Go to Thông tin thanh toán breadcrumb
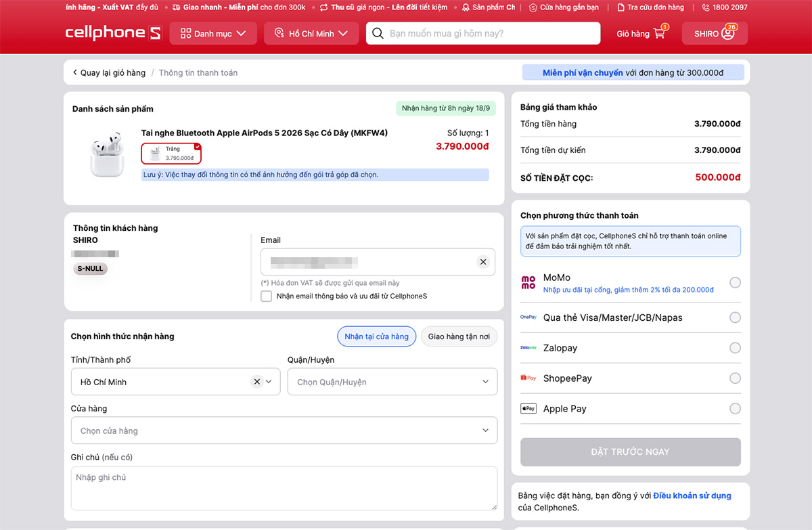Screen dimensions: 812x530 [x=198, y=72]
